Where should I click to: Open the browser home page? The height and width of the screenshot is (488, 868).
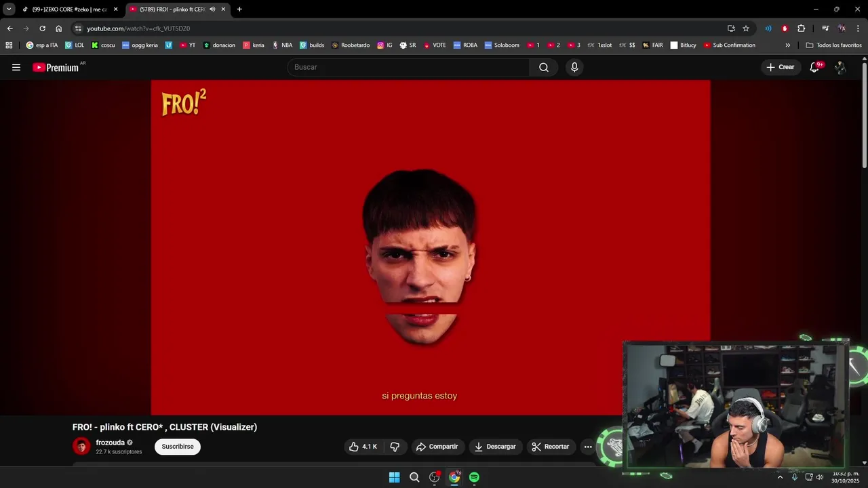point(58,28)
